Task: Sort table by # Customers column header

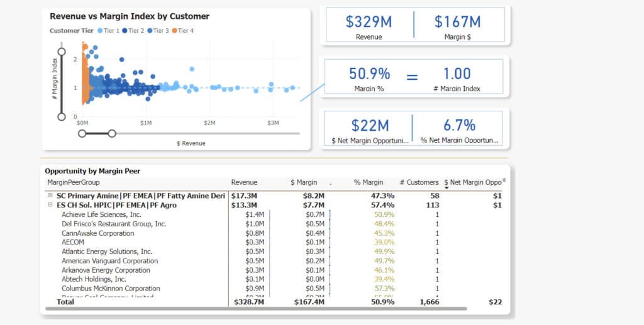Action: pos(419,182)
